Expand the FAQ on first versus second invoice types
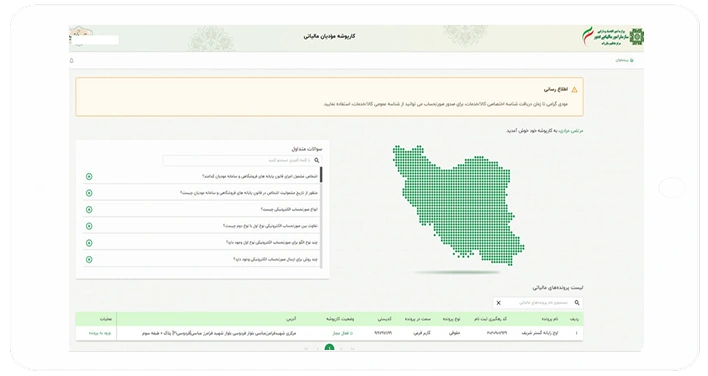708x376 pixels. click(x=89, y=226)
